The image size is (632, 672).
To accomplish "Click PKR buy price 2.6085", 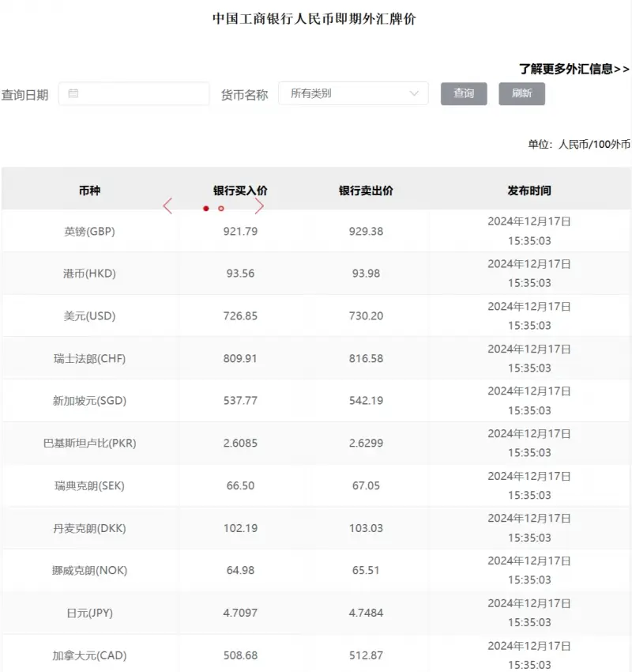I will point(240,444).
